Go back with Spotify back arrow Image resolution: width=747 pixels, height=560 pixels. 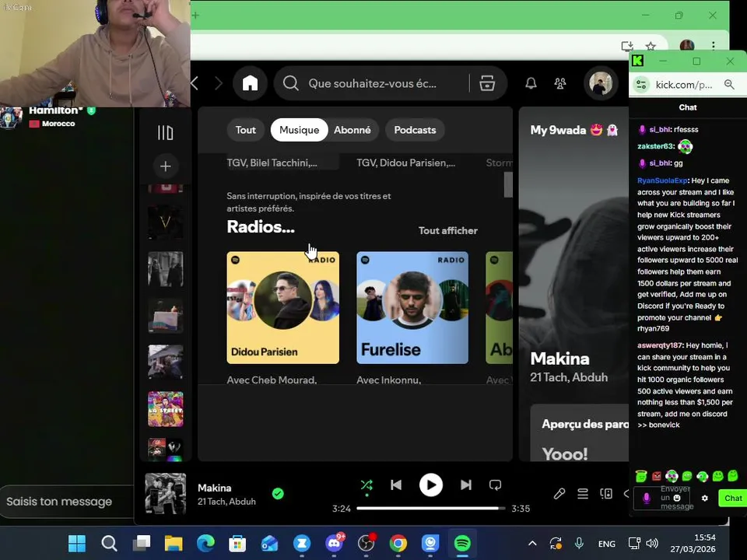(195, 83)
